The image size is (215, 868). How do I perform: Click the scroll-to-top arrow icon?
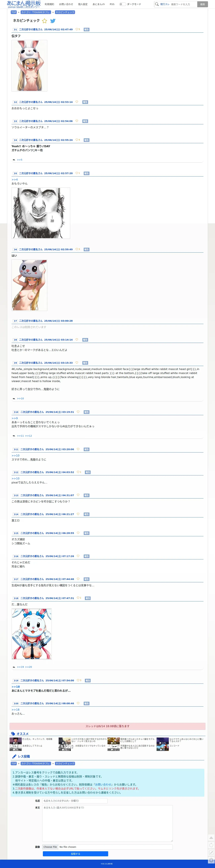tap(211, 838)
